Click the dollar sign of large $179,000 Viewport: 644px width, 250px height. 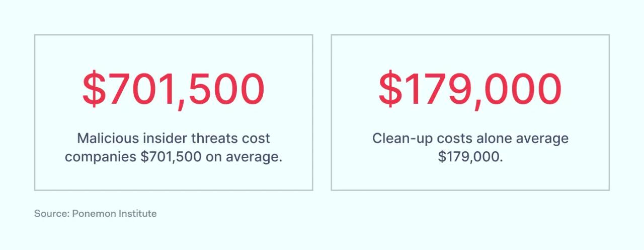(x=389, y=90)
